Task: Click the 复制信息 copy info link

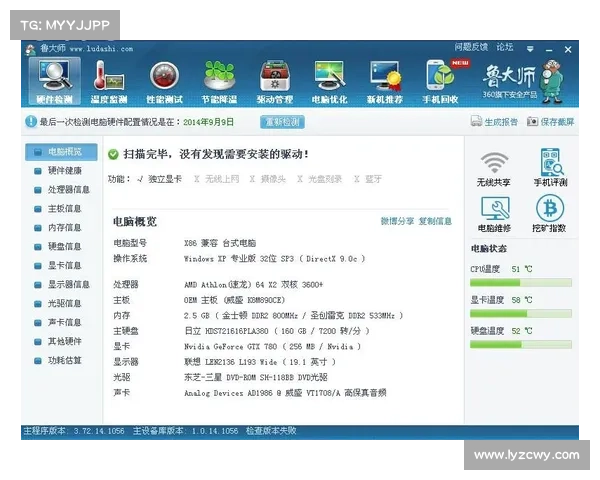Action: click(x=435, y=221)
